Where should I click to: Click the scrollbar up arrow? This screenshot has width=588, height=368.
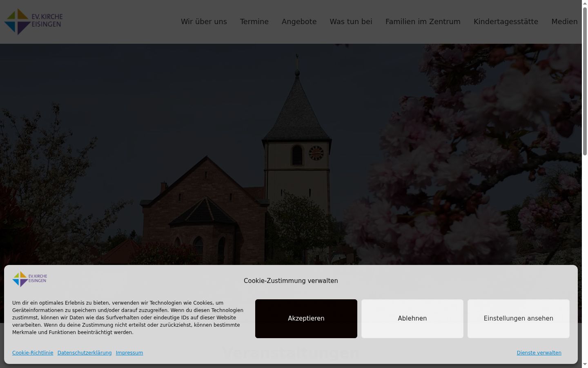click(585, 3)
